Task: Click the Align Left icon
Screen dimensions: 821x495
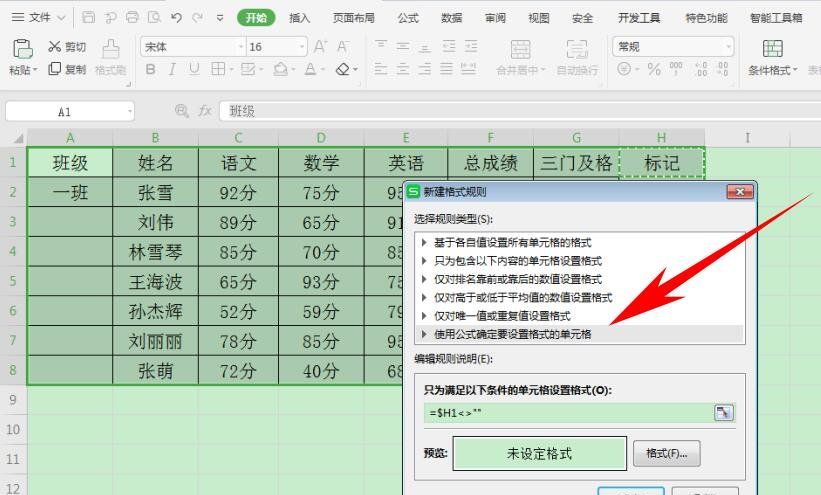Action: 381,69
